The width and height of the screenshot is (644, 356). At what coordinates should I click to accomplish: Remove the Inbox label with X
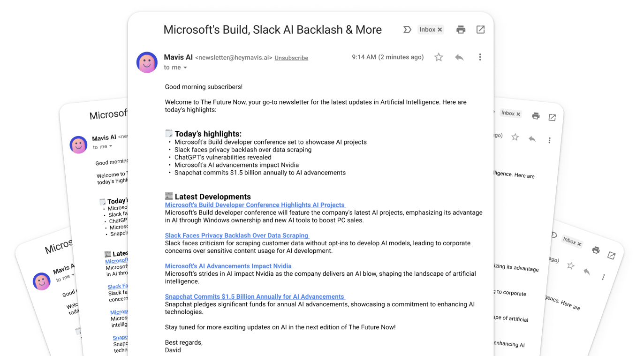tap(440, 30)
